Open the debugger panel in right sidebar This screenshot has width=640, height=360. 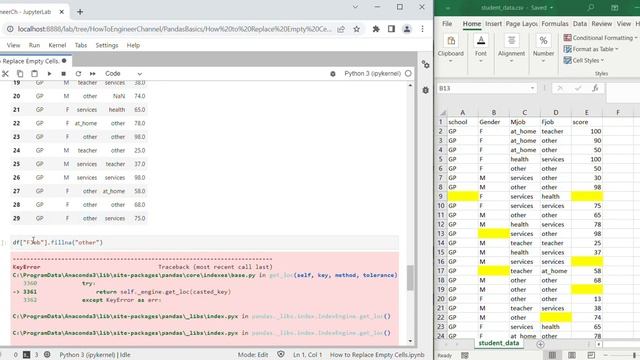pyautogui.click(x=425, y=90)
